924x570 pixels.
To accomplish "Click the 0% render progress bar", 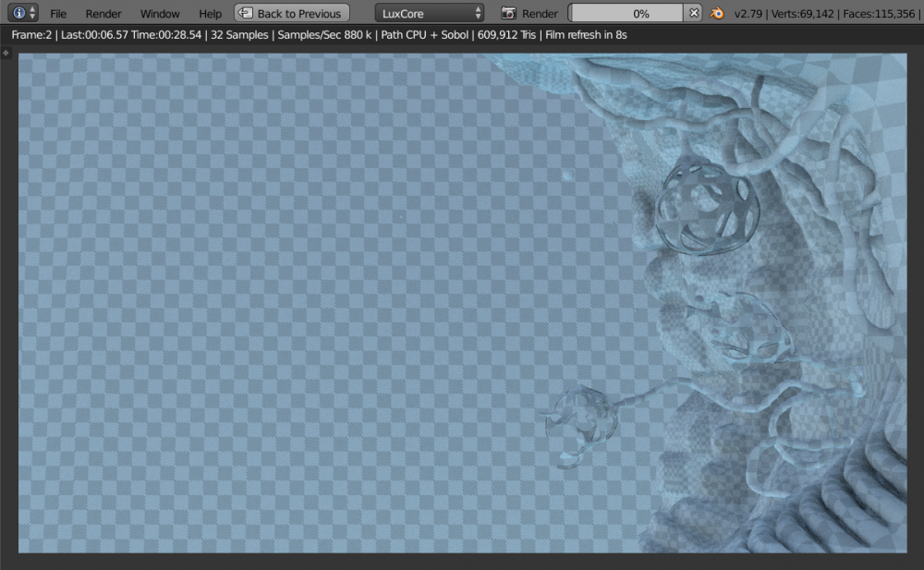I will [x=627, y=13].
